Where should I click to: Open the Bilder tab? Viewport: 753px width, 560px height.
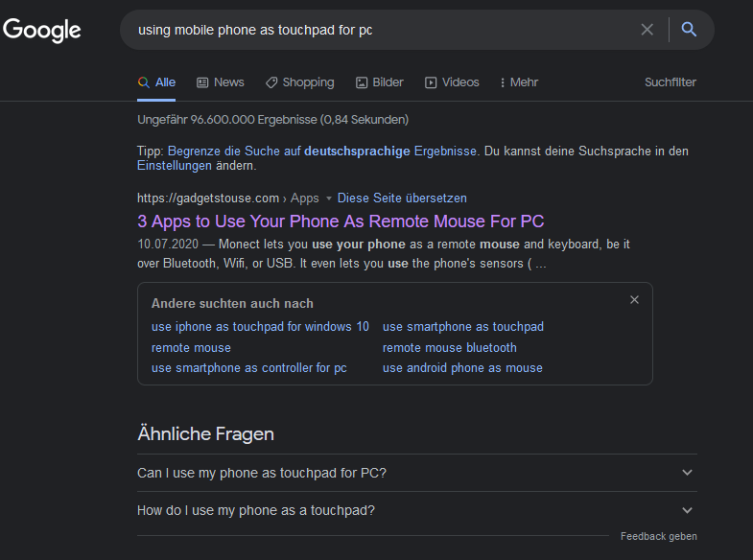[x=380, y=82]
